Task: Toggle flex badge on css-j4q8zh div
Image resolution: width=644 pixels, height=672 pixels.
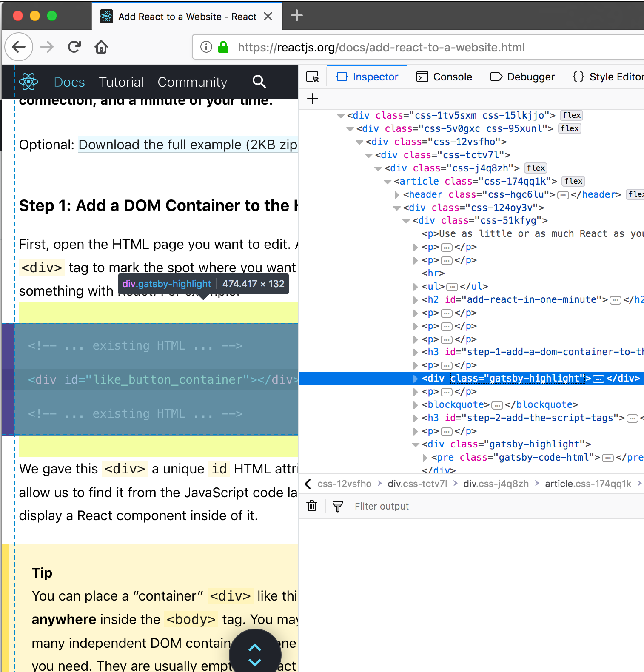Action: point(536,168)
